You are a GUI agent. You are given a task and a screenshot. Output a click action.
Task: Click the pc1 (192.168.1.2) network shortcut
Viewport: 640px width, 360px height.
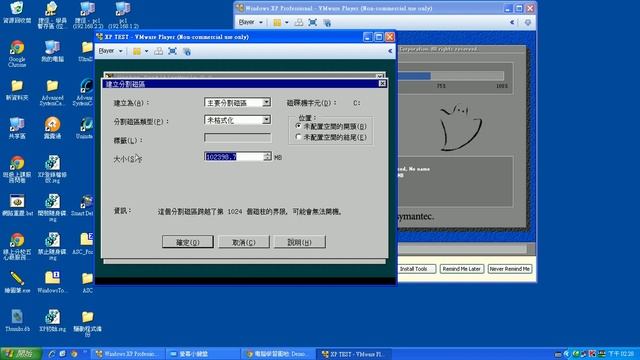123,15
